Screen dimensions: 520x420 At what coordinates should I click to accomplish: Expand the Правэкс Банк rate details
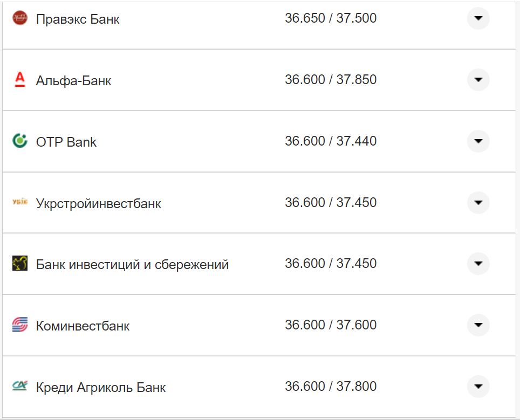[478, 19]
